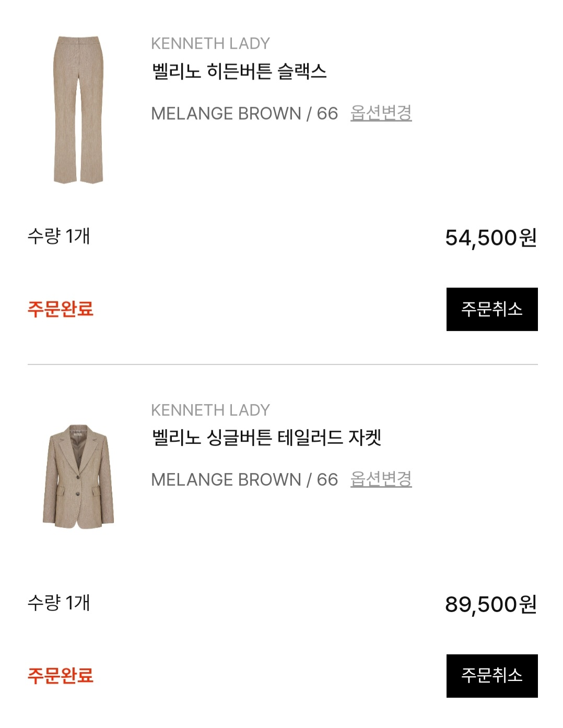Open the tailored jacket product thumbnail
The height and width of the screenshot is (728, 563).
pyautogui.click(x=78, y=476)
